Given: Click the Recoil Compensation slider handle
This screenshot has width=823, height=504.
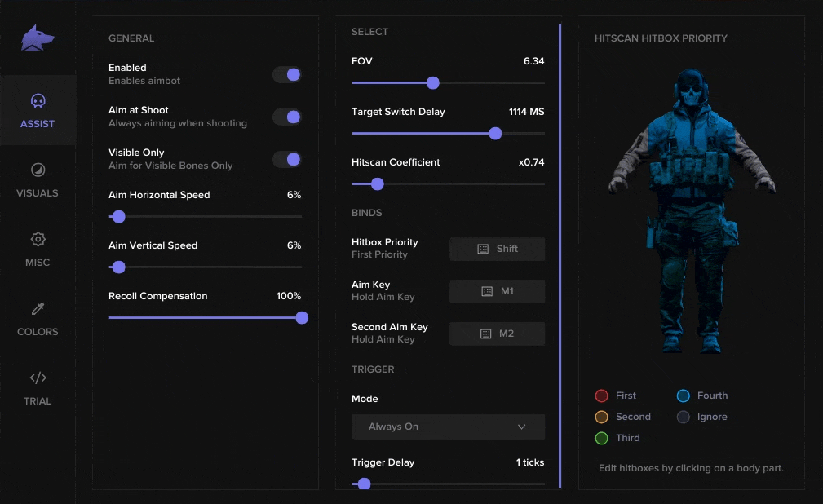Looking at the screenshot, I should (302, 317).
